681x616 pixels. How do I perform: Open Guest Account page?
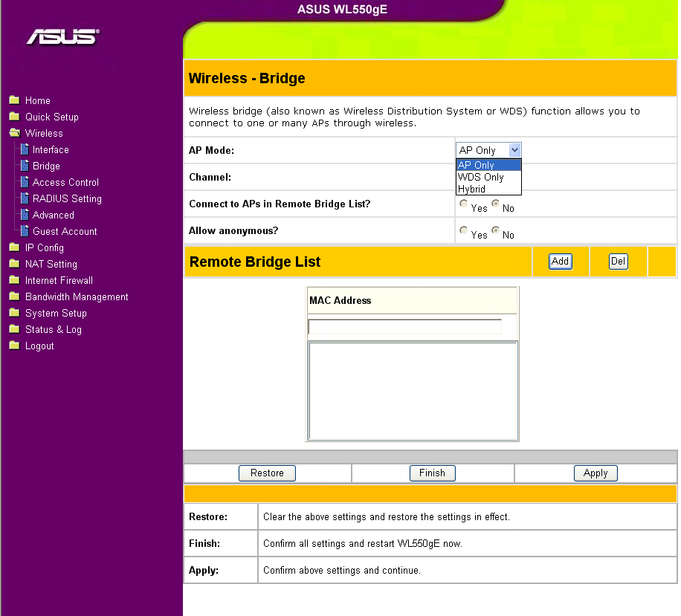[x=65, y=231]
